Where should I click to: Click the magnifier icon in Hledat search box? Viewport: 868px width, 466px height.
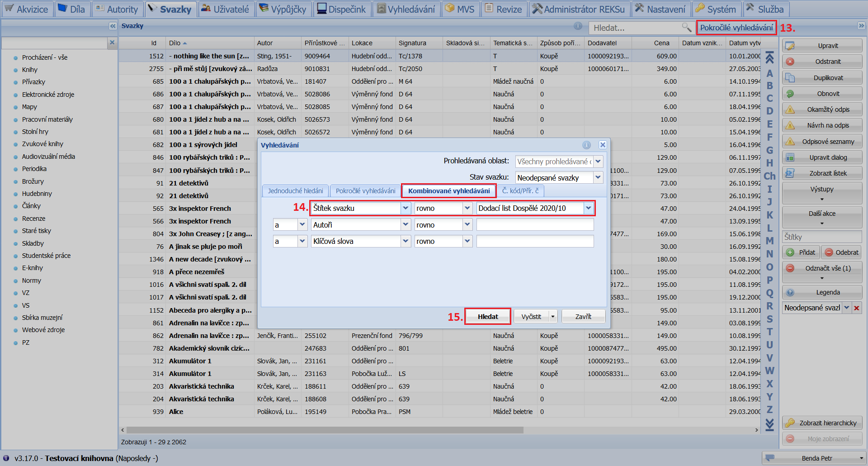pyautogui.click(x=686, y=28)
